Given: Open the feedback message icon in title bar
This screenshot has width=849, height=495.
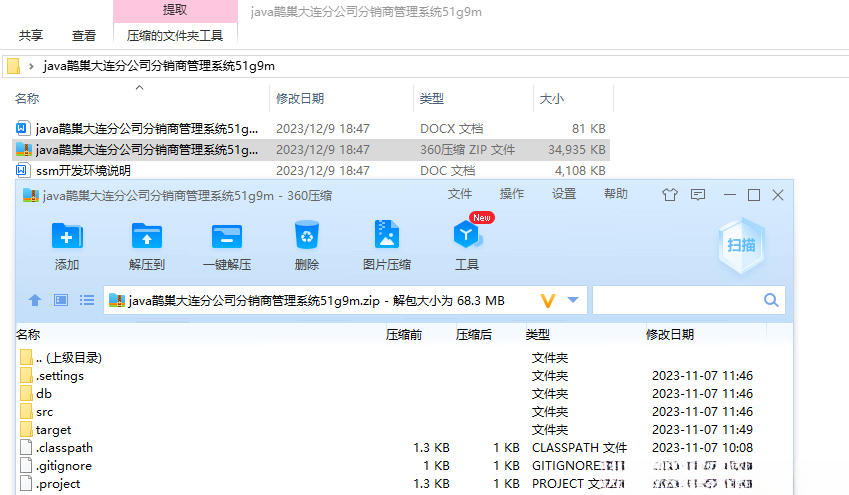Looking at the screenshot, I should pos(698,194).
